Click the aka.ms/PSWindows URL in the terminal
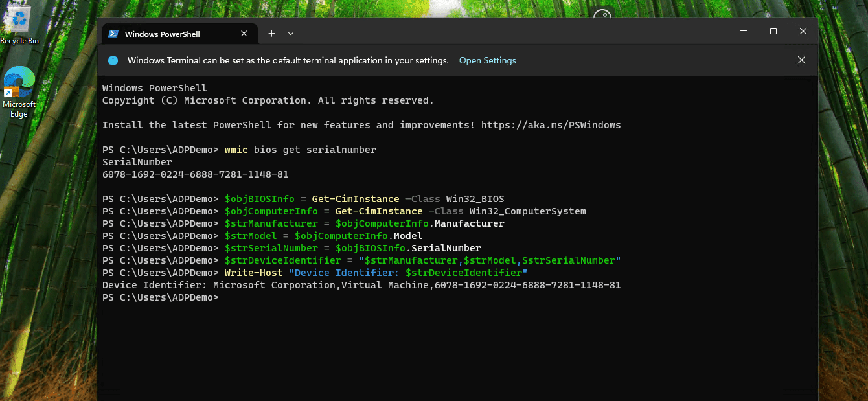The width and height of the screenshot is (868, 401). 551,125
